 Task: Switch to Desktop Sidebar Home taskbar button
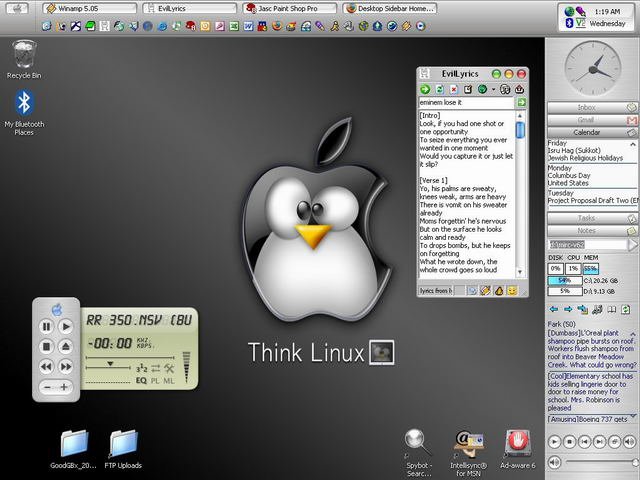pos(390,8)
